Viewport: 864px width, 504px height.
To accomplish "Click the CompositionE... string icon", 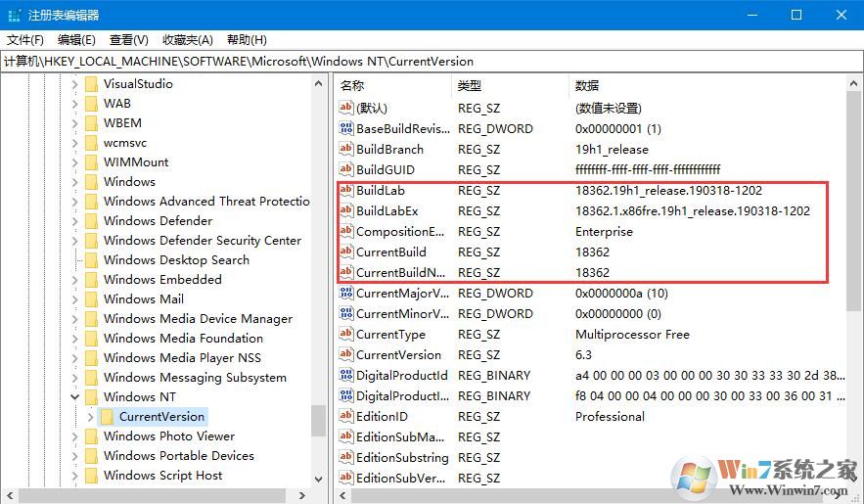I will (346, 231).
